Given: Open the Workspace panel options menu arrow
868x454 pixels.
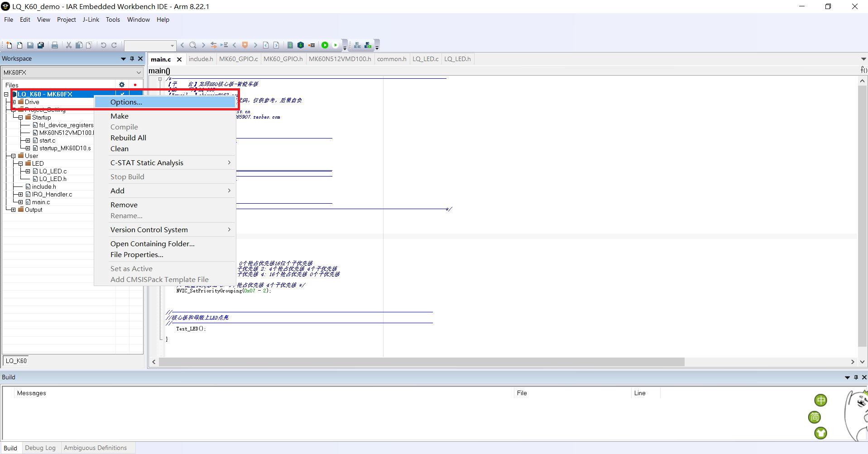Looking at the screenshot, I should tap(123, 58).
